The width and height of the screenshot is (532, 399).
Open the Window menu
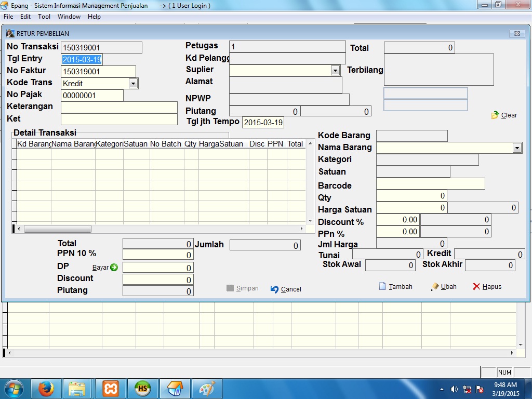[x=69, y=17]
